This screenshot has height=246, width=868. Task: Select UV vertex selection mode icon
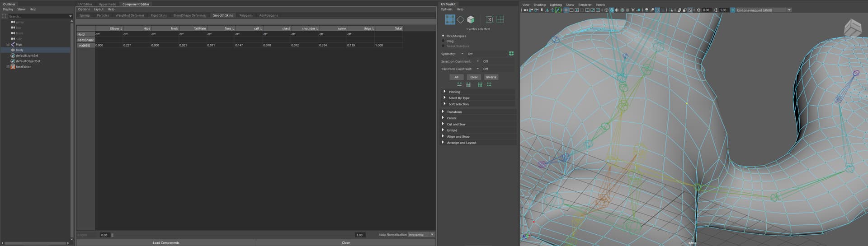tap(450, 19)
